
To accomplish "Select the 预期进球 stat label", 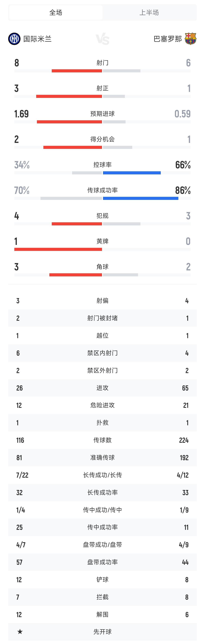I will 102,114.
